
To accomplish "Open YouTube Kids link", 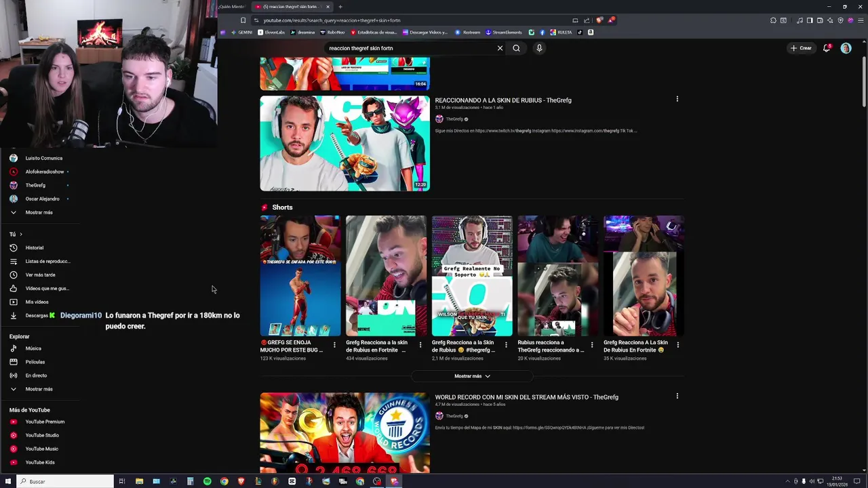I will (40, 462).
